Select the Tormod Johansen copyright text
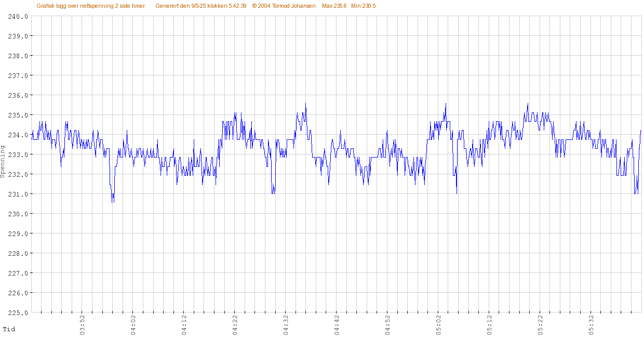 pos(284,6)
